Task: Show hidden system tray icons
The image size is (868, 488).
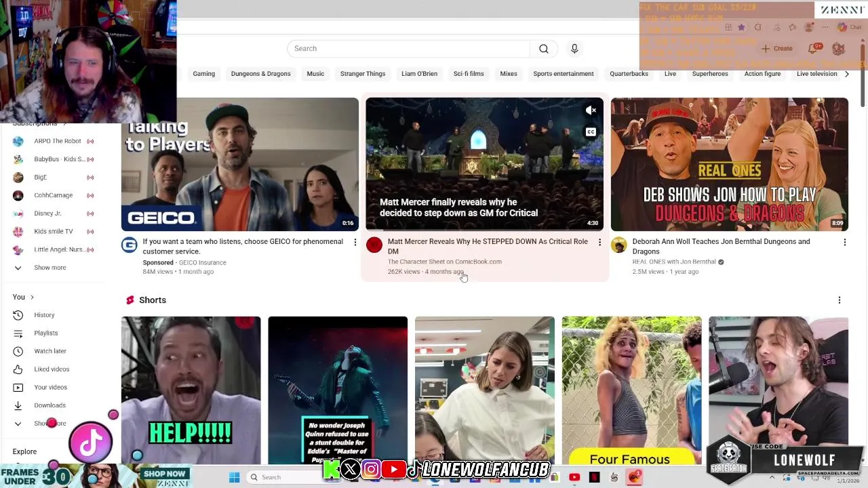Action: (x=772, y=477)
